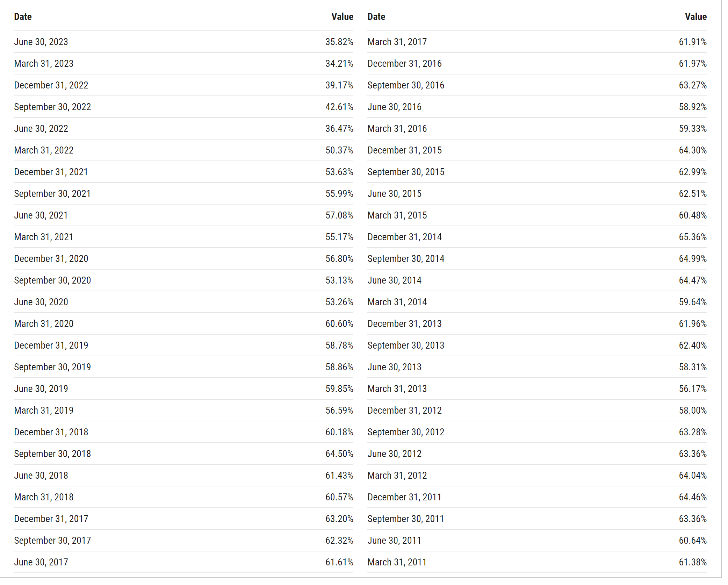The image size is (728, 585).
Task: Select the December 31, 2020 date
Action: [51, 259]
